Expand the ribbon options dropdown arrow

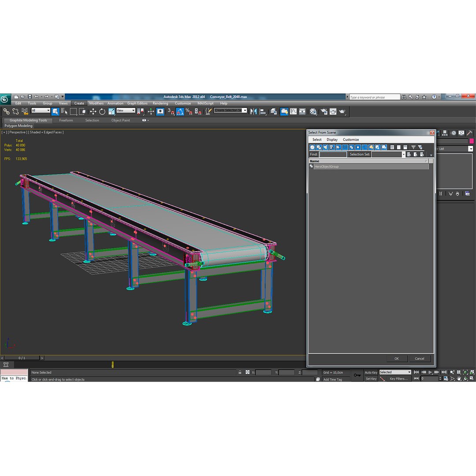pos(148,120)
